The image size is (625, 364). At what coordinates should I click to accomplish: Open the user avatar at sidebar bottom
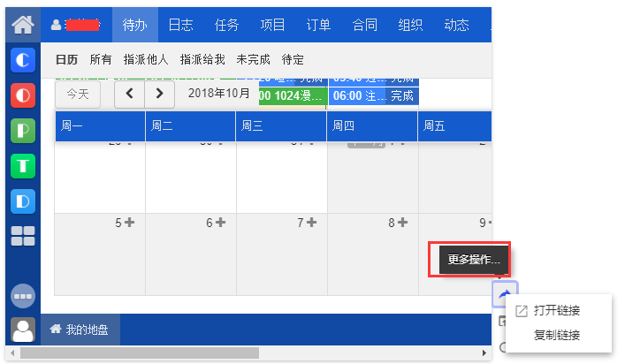click(23, 330)
